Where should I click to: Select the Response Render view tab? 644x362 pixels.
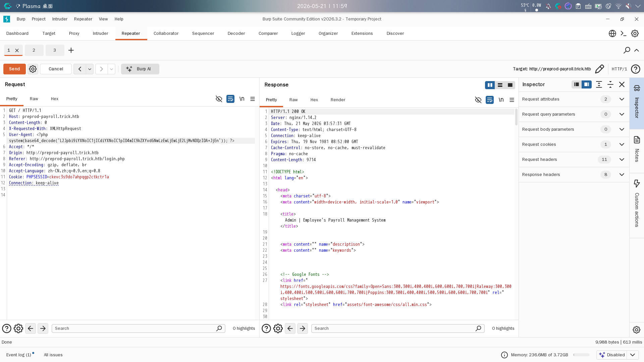[x=338, y=100]
